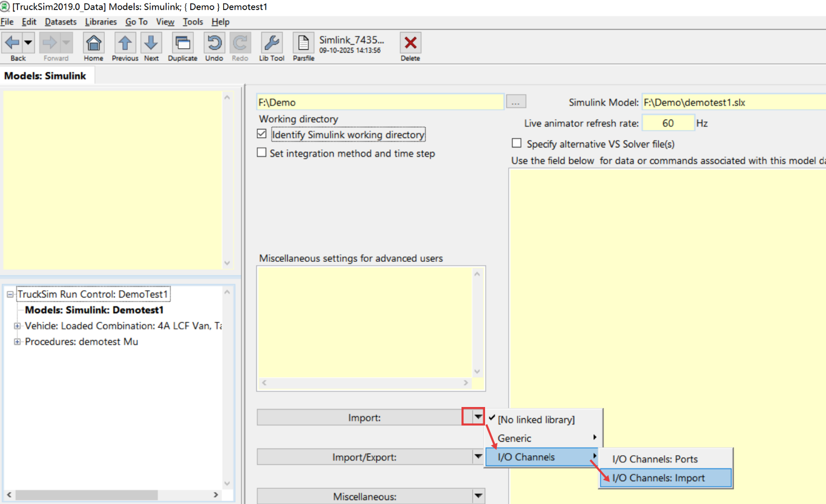Select [No linked library] menu entry

click(x=536, y=419)
